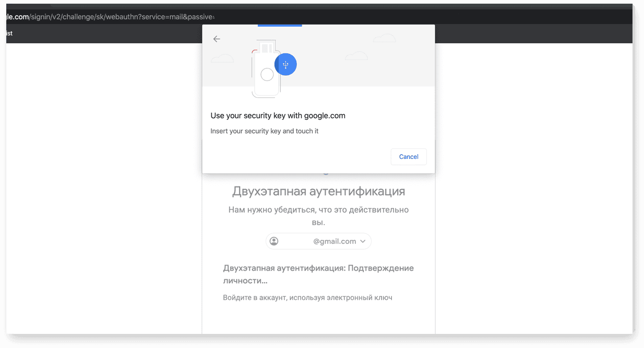Click the dark bookmarks bar empty area
644x348 pixels.
click(x=104, y=33)
